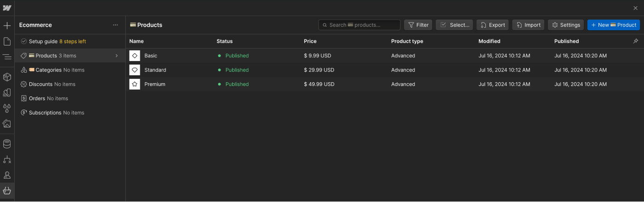Close the Ecommerce panel with X
Screen dimensions: 644x202
(x=636, y=8)
